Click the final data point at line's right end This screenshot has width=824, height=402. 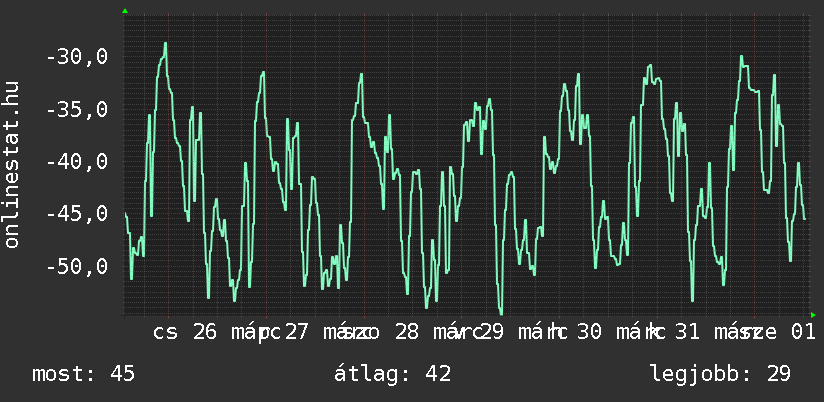[805, 218]
